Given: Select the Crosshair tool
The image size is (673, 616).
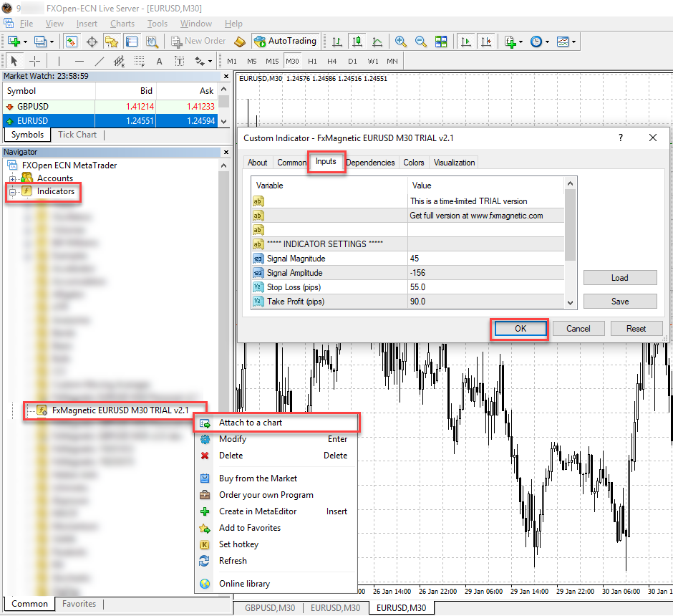Looking at the screenshot, I should click(x=34, y=61).
